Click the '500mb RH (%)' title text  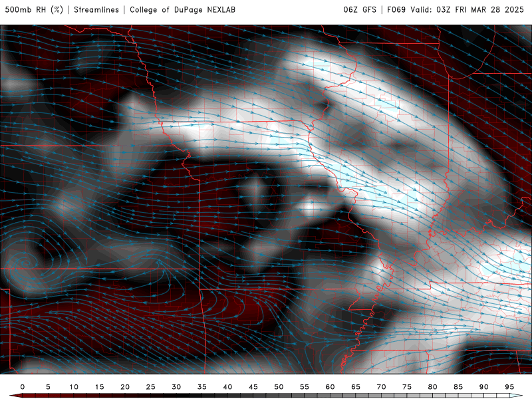tap(35, 9)
